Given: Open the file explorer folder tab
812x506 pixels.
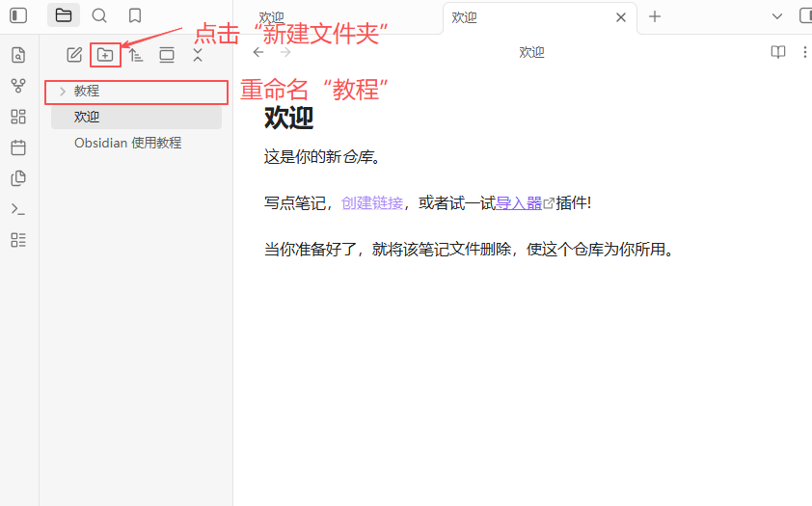Looking at the screenshot, I should click(64, 15).
